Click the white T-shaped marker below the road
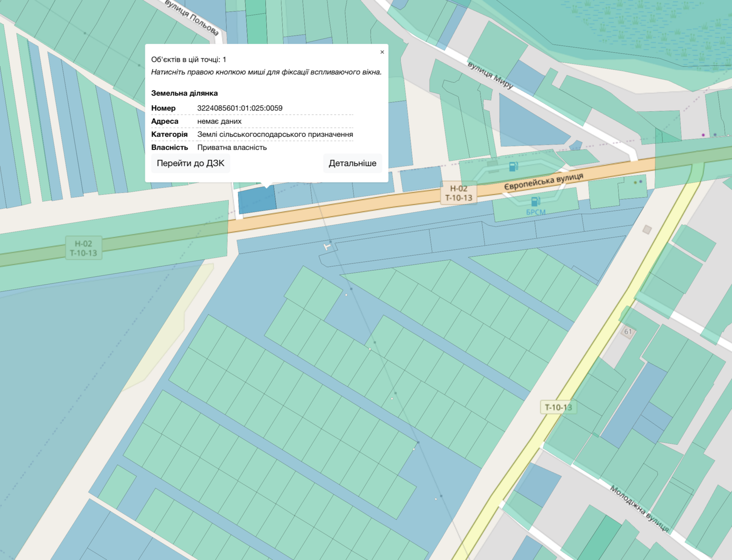Image resolution: width=732 pixels, height=560 pixels. (328, 247)
